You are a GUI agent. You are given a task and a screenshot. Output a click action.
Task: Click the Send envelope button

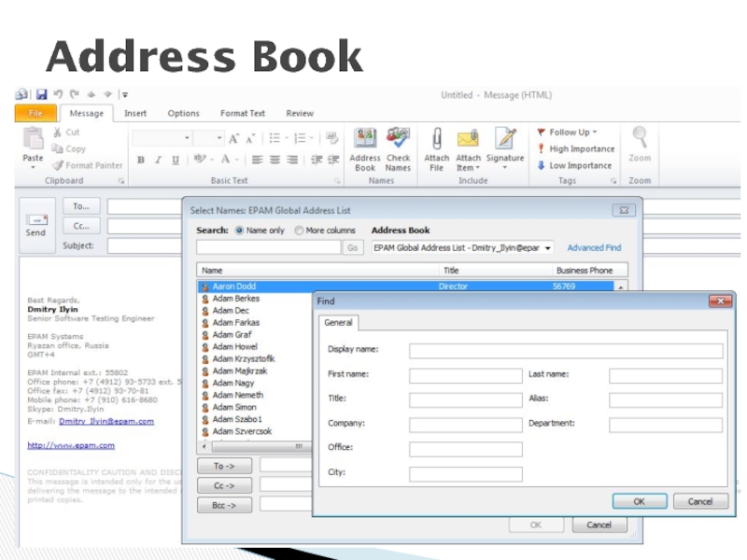pos(35,223)
